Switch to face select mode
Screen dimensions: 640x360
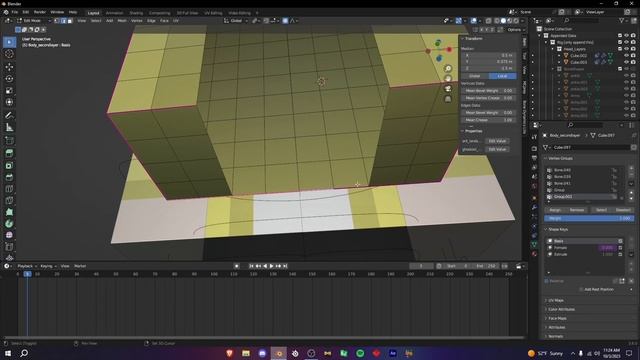click(70, 20)
